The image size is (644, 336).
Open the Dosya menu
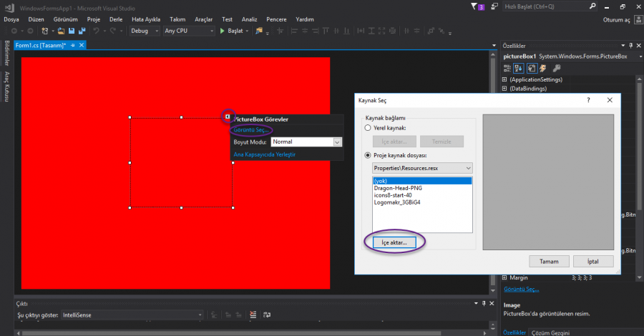coord(11,19)
